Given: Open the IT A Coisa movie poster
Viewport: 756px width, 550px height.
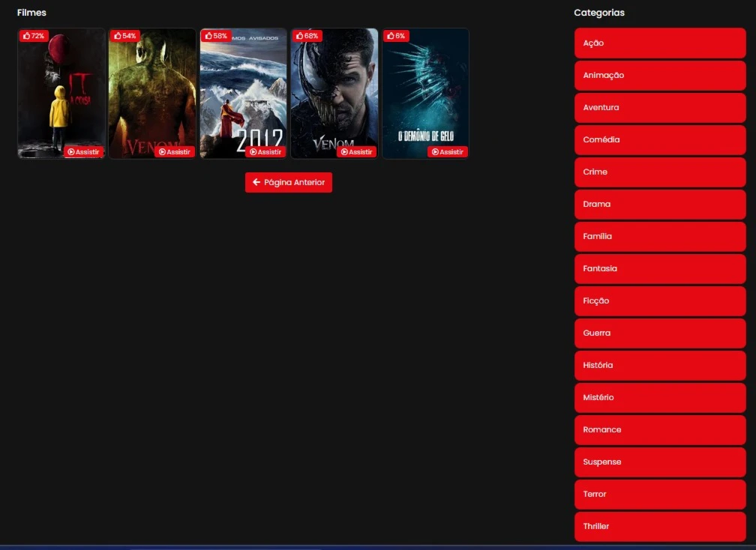Looking at the screenshot, I should tap(61, 94).
